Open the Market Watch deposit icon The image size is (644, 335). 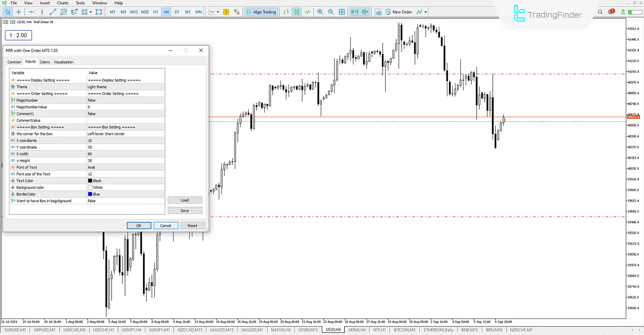click(226, 12)
